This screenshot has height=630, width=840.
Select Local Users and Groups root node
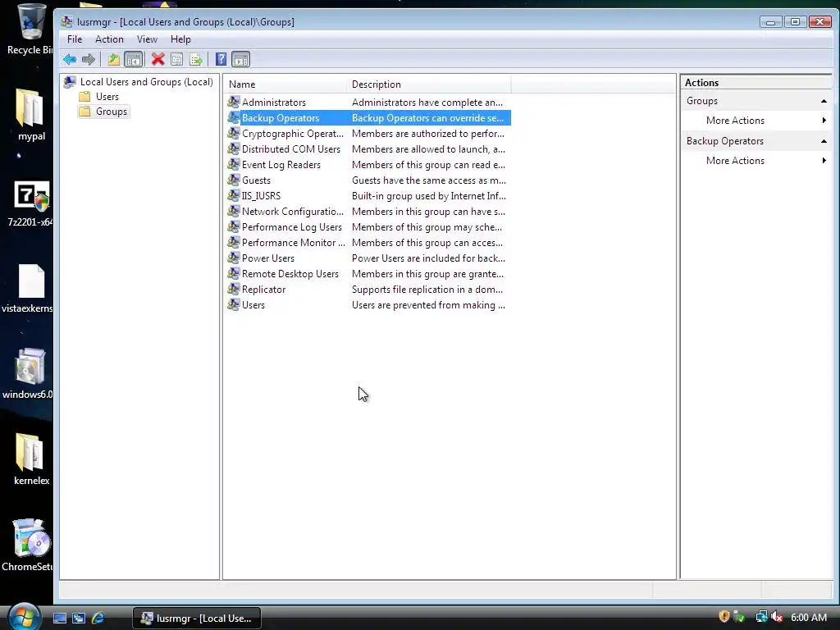pyautogui.click(x=139, y=82)
